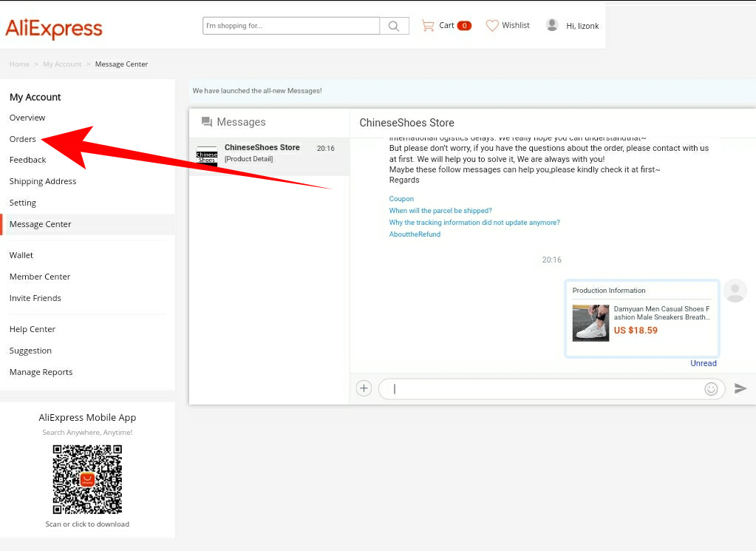
Task: Click the cart item count badge
Action: [x=464, y=26]
